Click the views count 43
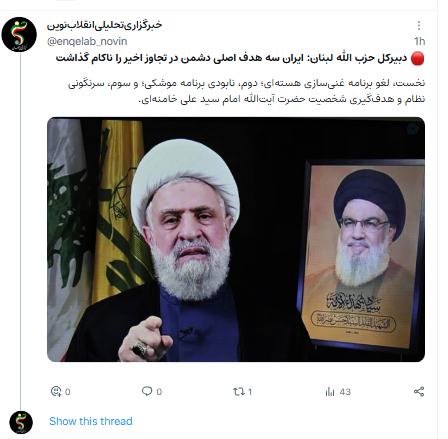448x439 pixels. (x=345, y=392)
